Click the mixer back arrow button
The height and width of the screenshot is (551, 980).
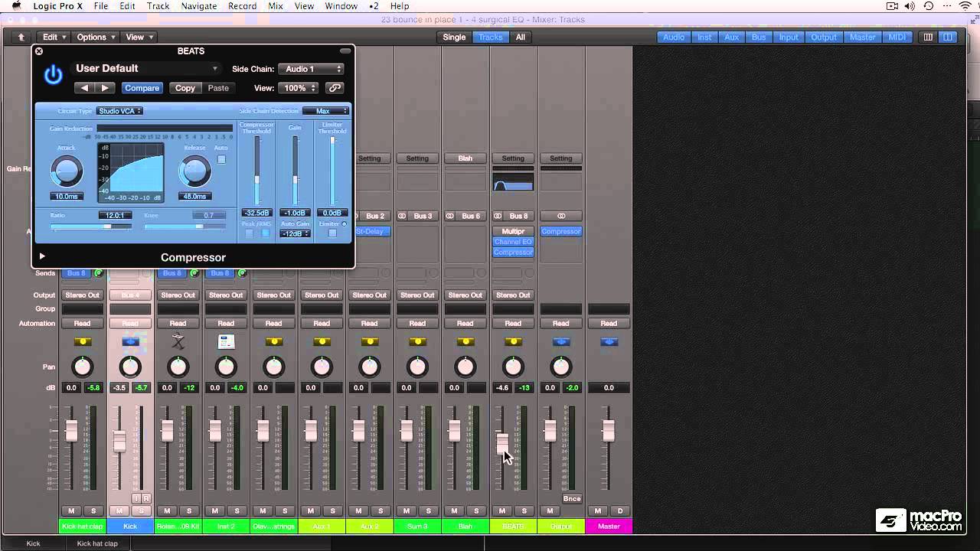tap(21, 37)
